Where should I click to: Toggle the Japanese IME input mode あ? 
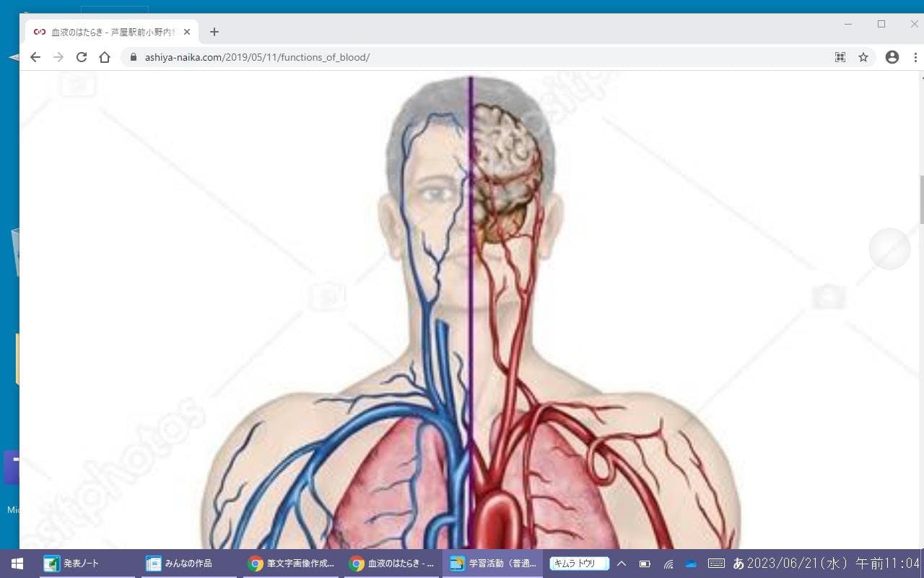738,564
